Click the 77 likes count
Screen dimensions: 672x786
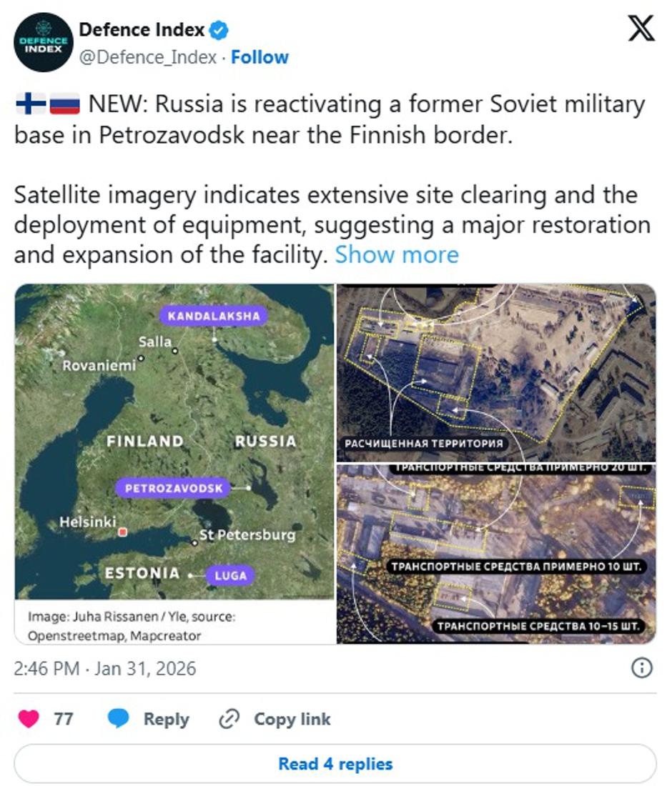pyautogui.click(x=64, y=719)
